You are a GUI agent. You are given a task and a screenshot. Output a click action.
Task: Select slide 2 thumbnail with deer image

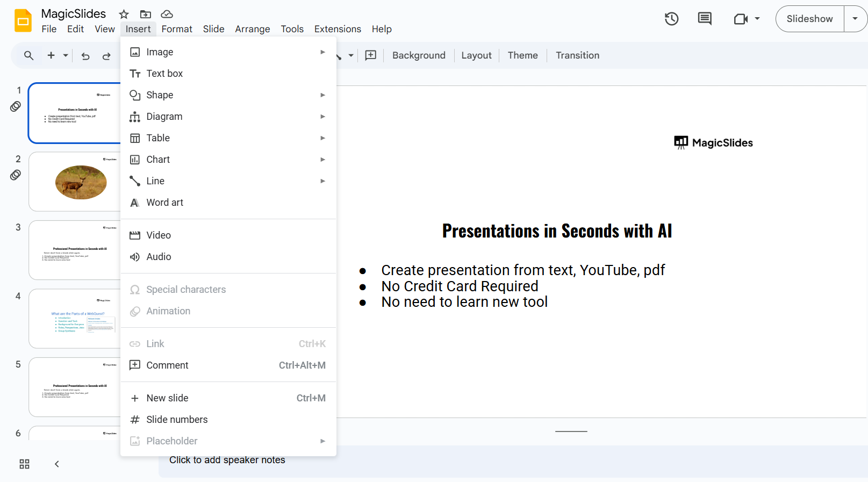pyautogui.click(x=75, y=182)
